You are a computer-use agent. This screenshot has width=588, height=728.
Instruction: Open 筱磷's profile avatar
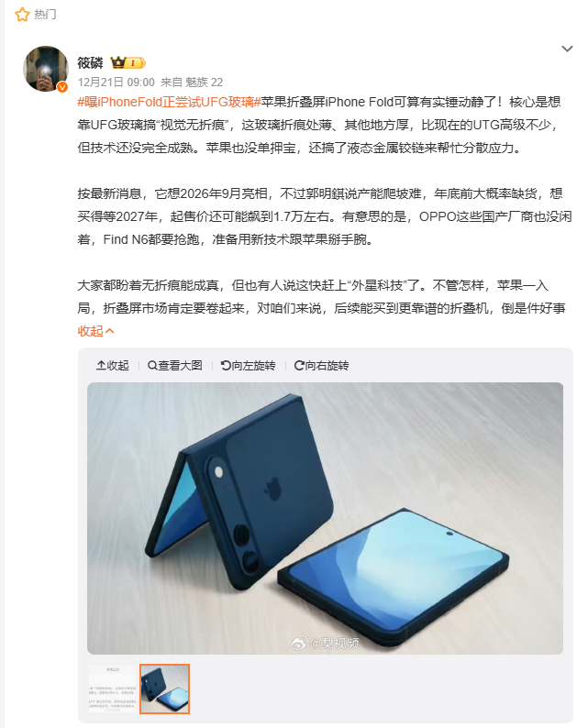click(46, 69)
